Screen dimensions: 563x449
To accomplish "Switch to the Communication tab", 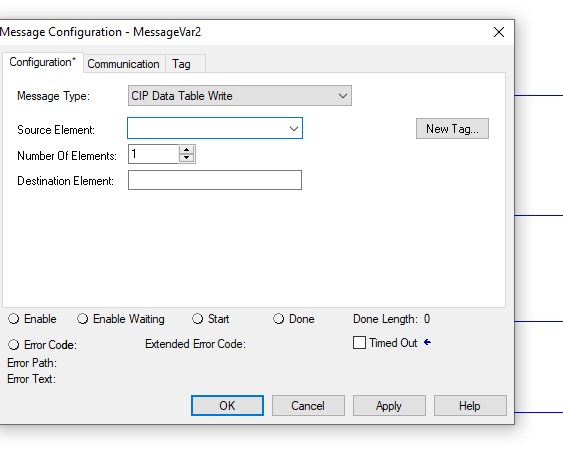I will pos(124,64).
